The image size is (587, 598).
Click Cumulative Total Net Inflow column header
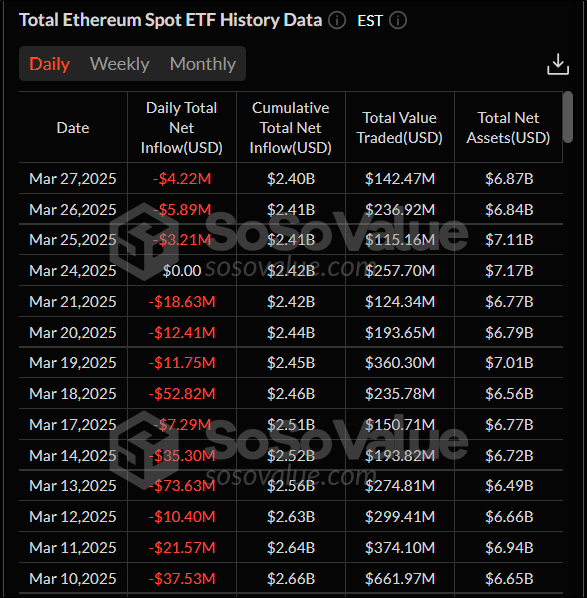pos(291,128)
